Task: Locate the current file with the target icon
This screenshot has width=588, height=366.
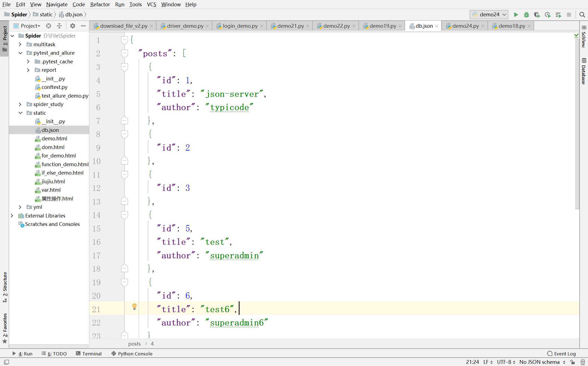Action: tap(48, 26)
